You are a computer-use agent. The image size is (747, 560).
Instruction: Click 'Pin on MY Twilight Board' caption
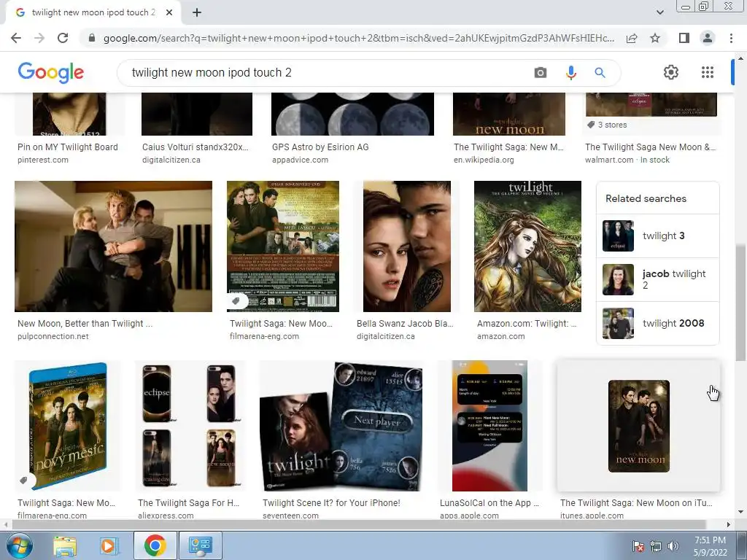pyautogui.click(x=68, y=147)
